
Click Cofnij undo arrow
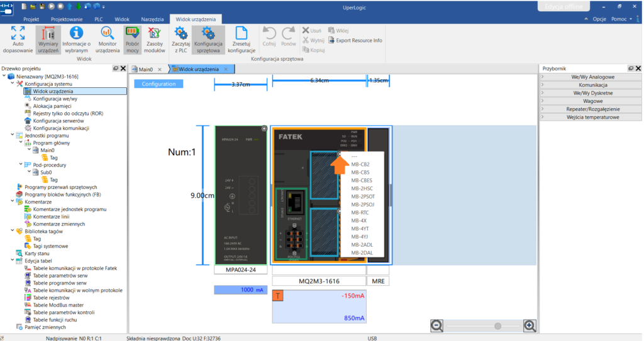[x=269, y=33]
